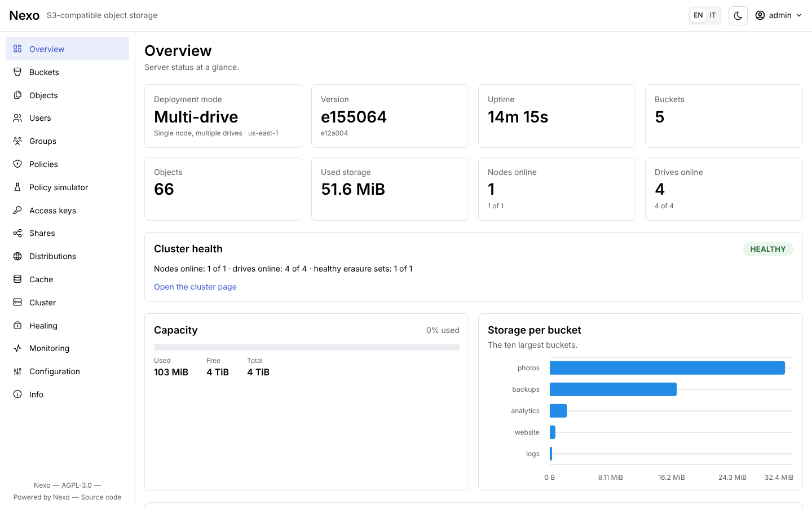Select the EN language option

point(698,15)
